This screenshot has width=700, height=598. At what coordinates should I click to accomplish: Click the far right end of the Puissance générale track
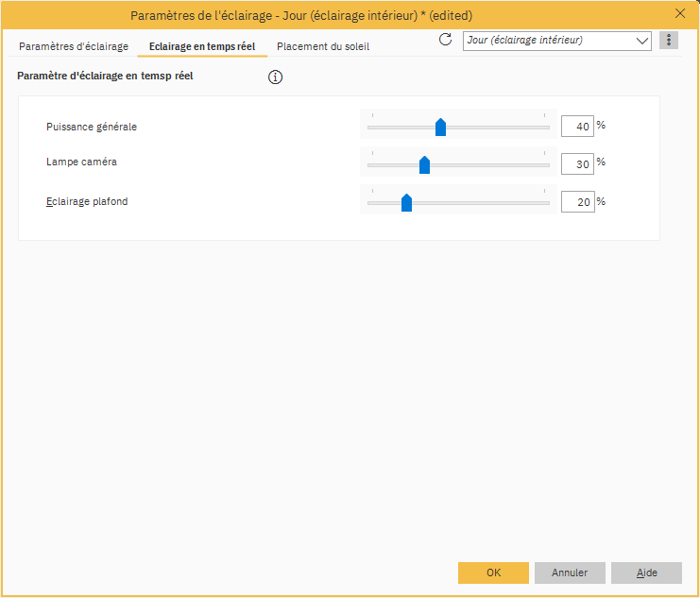(546, 128)
